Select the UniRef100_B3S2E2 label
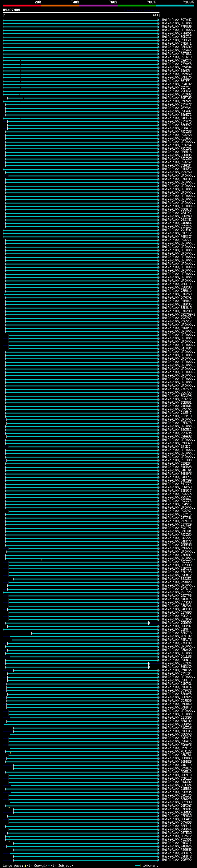Viewport: 197px width, 868px height. [177, 579]
